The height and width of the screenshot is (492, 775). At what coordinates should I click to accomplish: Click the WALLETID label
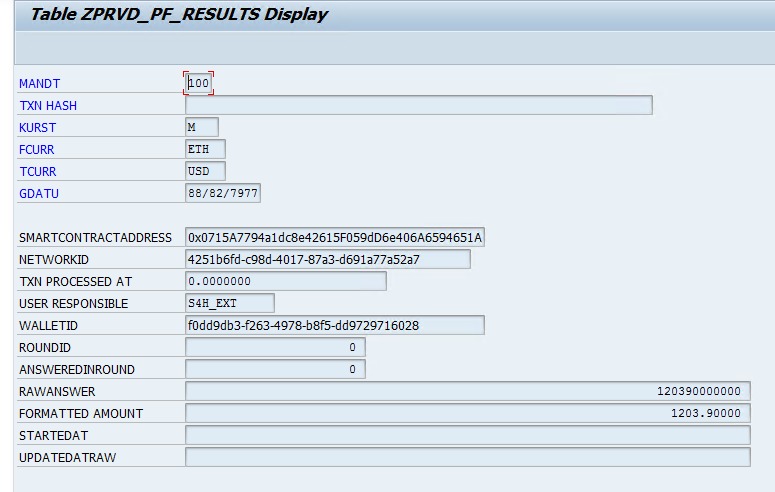click(x=48, y=326)
